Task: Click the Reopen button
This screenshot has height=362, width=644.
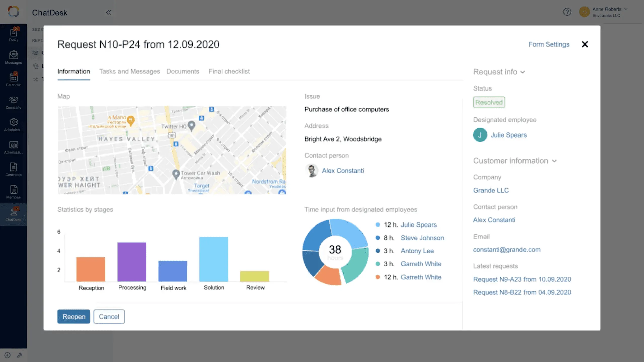Action: tap(73, 316)
